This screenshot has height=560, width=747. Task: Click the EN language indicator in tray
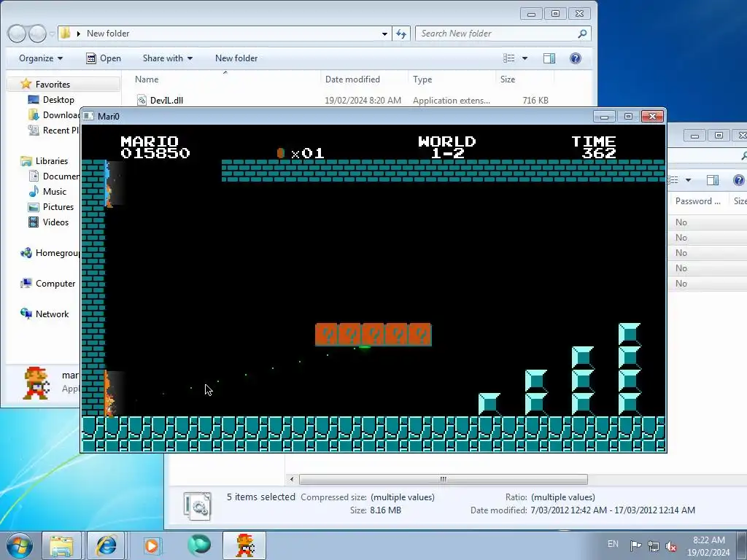point(613,544)
